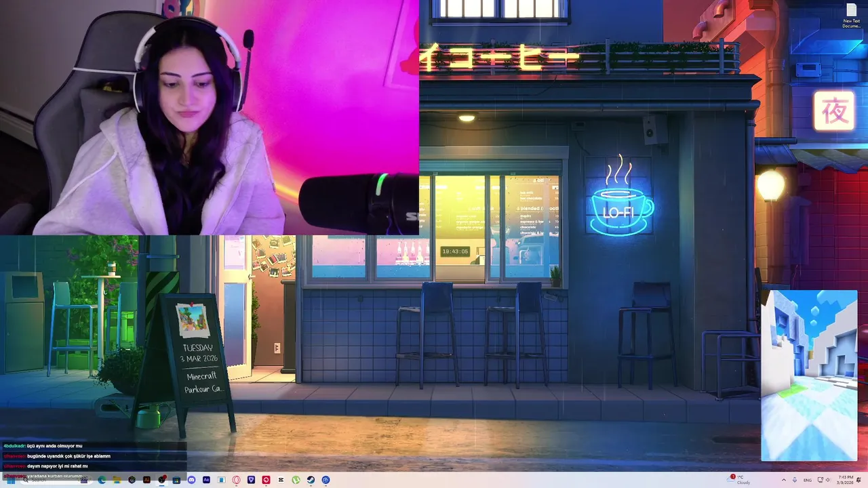Switch the ENG input language
The height and width of the screenshot is (488, 868).
[808, 480]
